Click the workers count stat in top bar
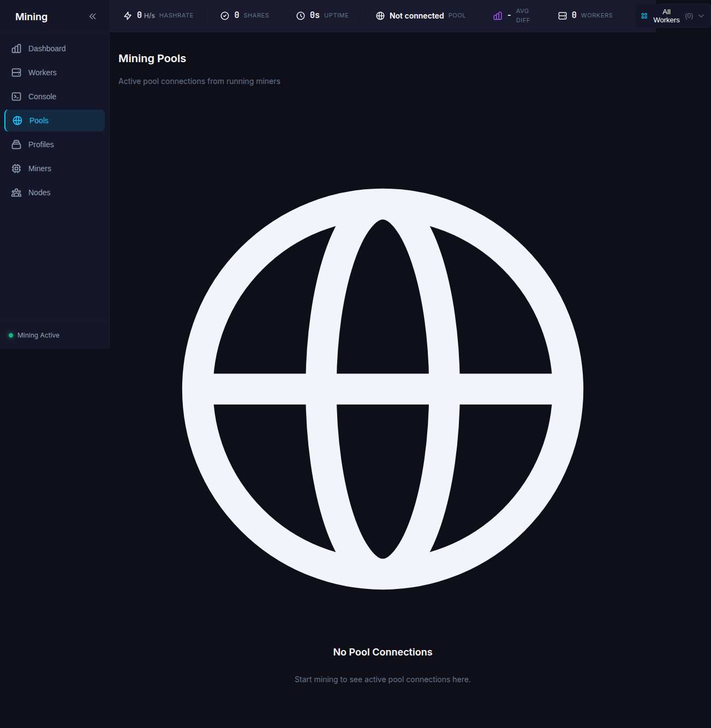The width and height of the screenshot is (711, 728). click(585, 16)
